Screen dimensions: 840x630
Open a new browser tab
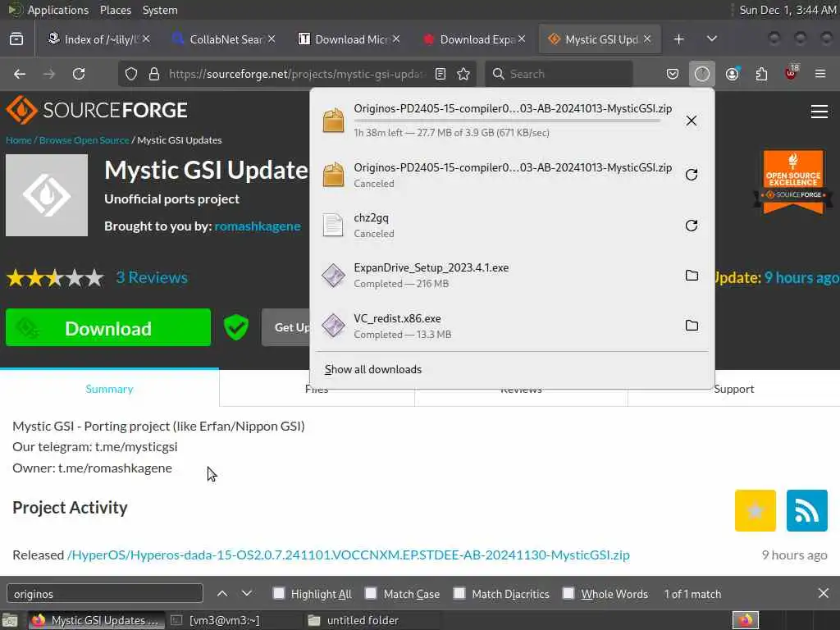(678, 39)
